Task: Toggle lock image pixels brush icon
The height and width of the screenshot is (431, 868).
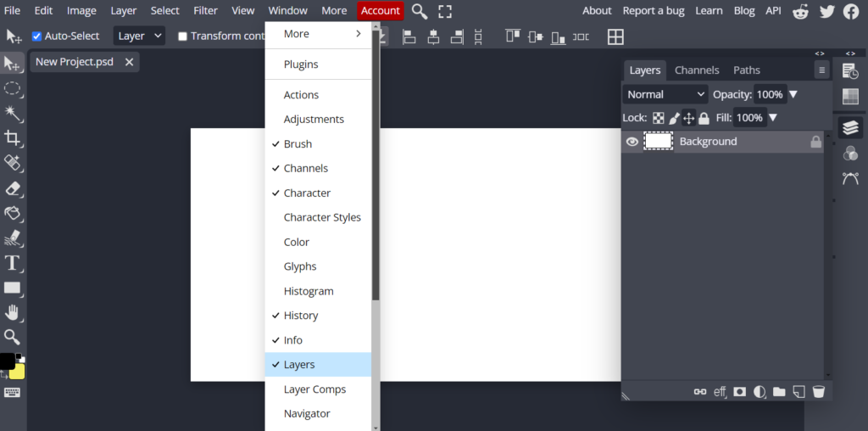Action: (674, 118)
